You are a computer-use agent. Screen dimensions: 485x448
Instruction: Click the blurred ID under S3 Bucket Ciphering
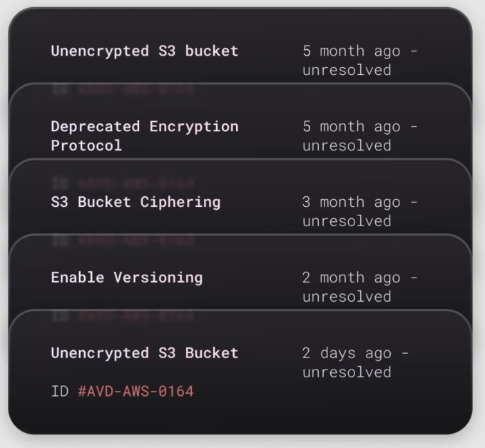pos(123,240)
